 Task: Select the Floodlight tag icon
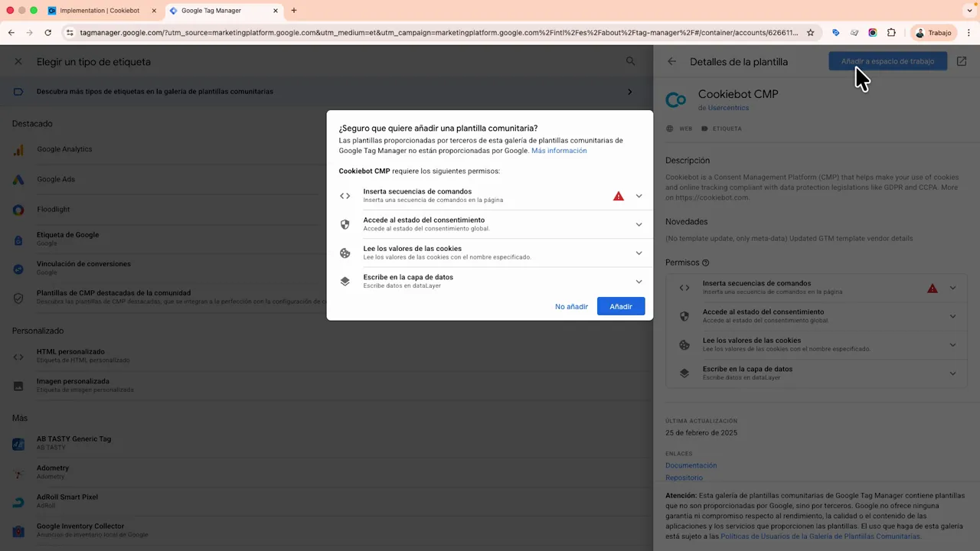click(18, 209)
